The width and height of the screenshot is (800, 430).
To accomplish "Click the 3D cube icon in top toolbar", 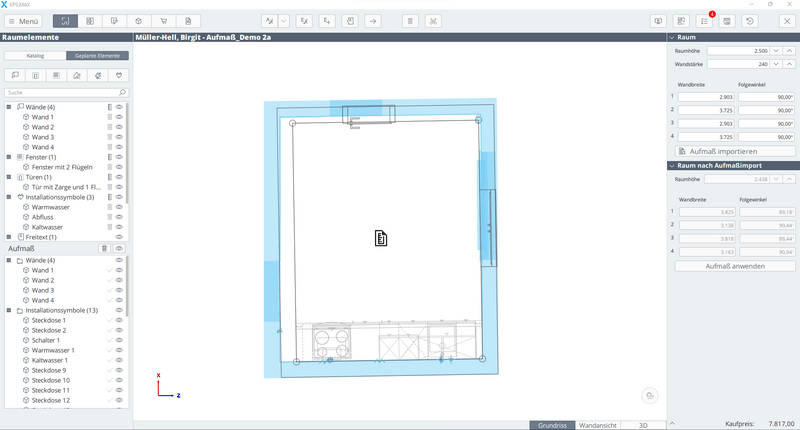I will click(x=138, y=20).
